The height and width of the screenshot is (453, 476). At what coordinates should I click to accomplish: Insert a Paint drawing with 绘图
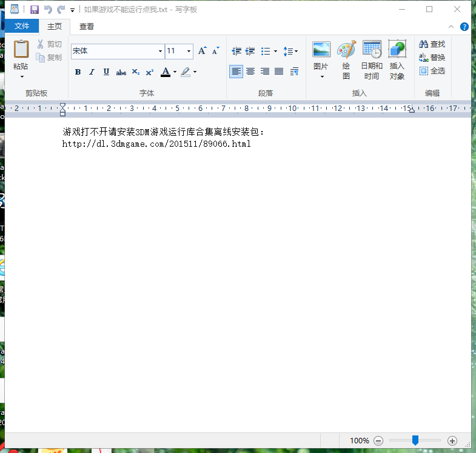pyautogui.click(x=346, y=60)
